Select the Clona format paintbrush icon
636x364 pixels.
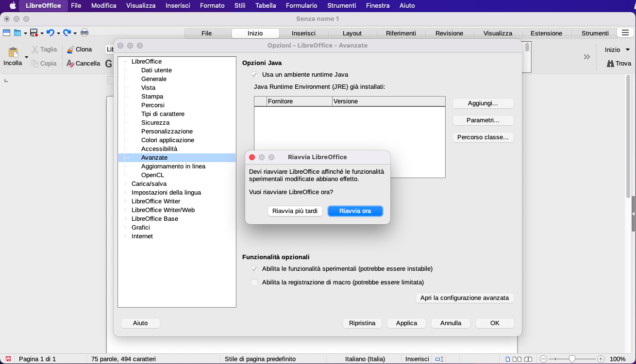[70, 50]
